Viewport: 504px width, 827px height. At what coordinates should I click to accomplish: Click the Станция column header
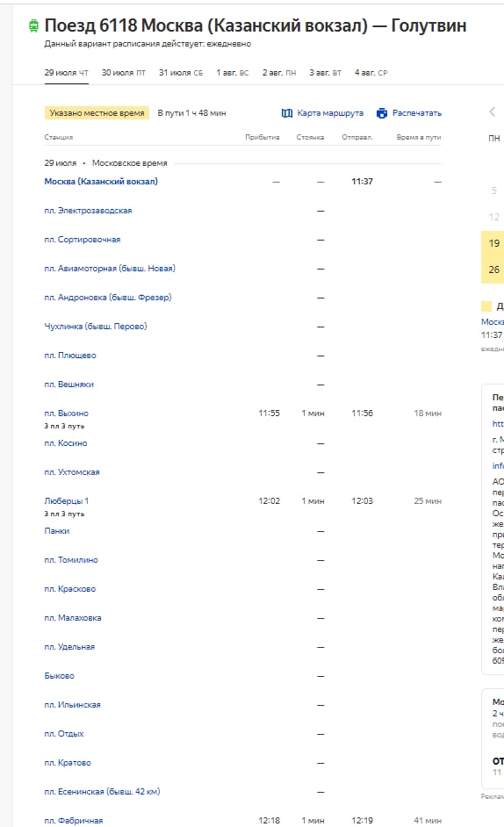click(x=59, y=137)
